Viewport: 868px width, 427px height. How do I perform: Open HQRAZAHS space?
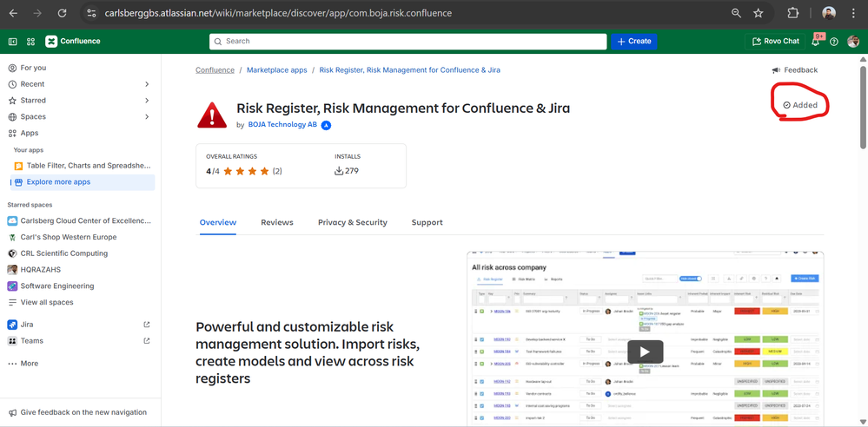coord(81,269)
